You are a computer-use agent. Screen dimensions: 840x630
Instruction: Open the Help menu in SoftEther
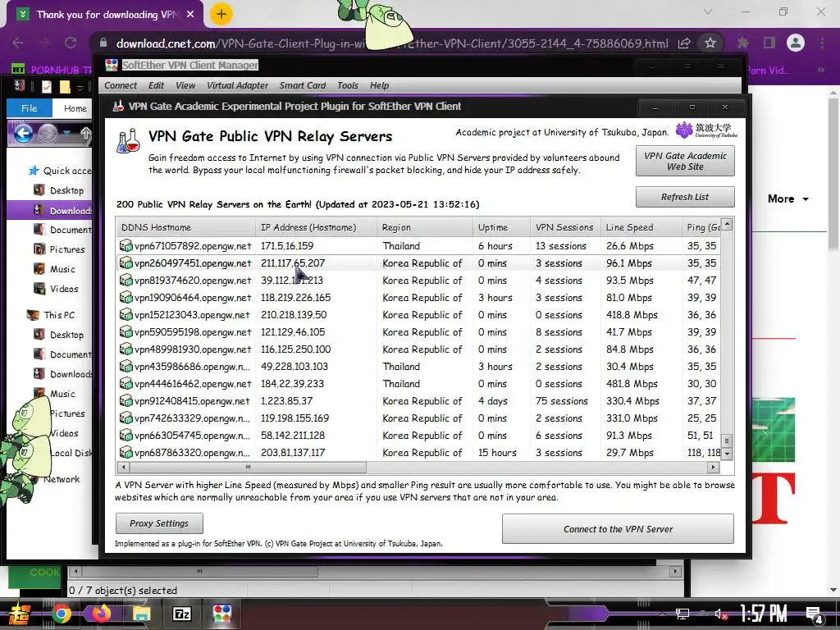point(379,85)
